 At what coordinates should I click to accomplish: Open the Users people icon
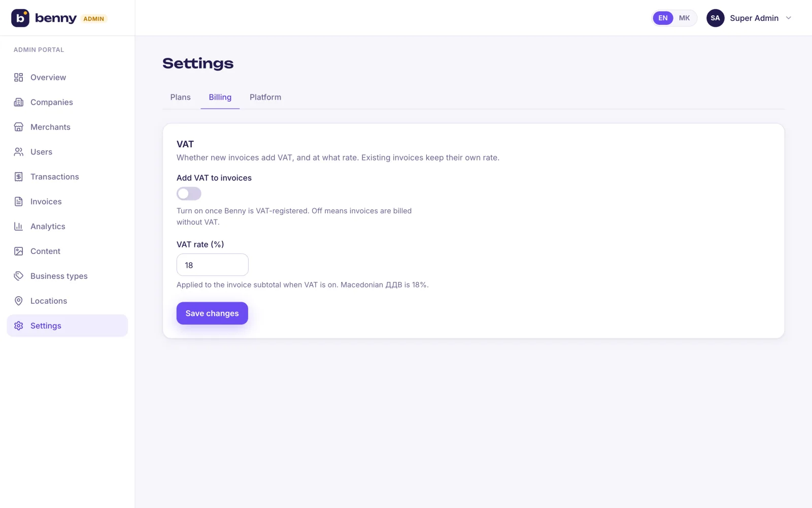tap(19, 152)
